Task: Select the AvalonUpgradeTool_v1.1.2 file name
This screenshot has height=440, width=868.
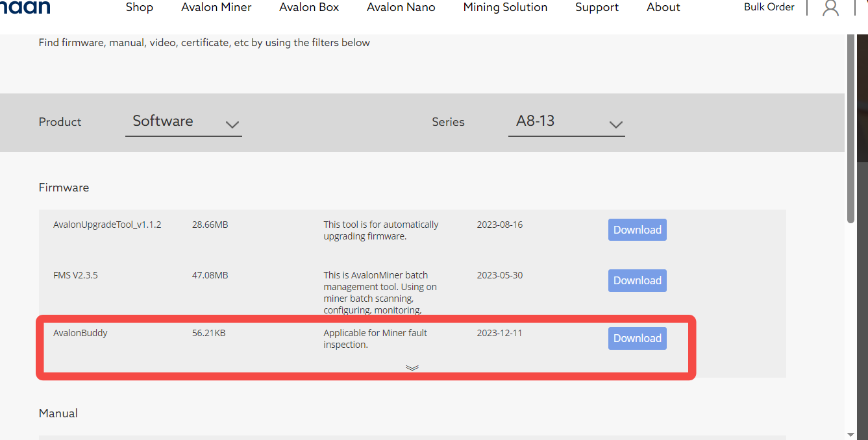Action: click(x=107, y=225)
